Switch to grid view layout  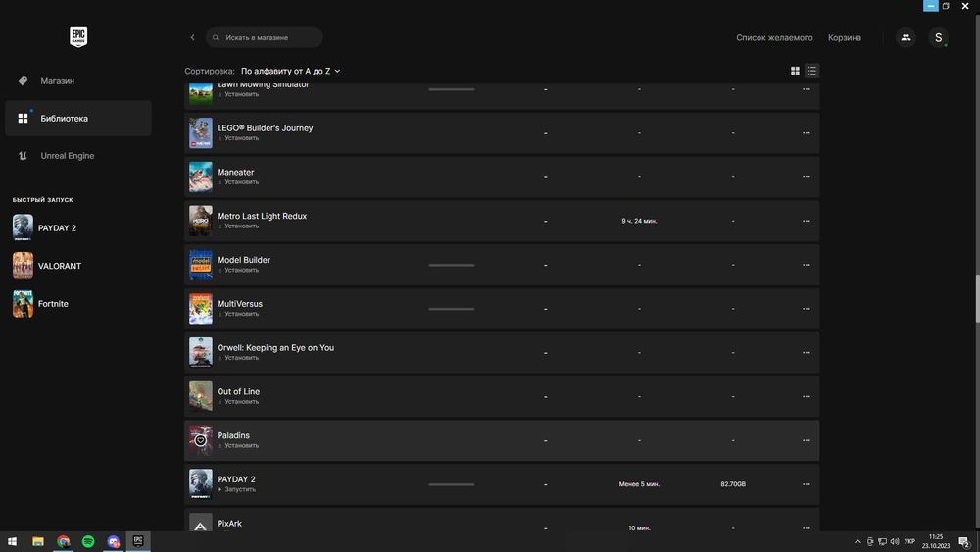point(796,71)
